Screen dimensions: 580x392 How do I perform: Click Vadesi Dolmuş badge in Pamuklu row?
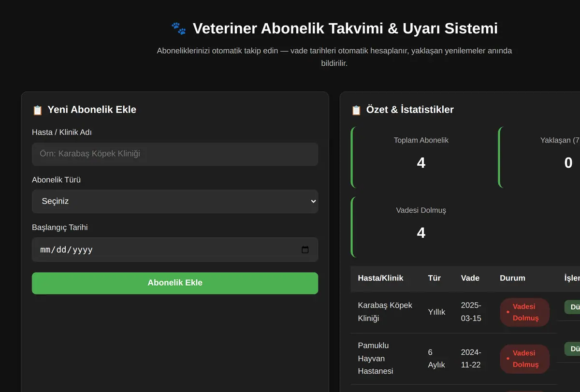coord(525,359)
